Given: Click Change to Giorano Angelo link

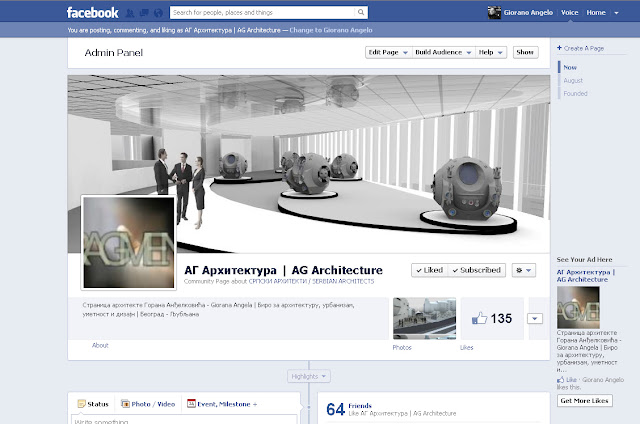Looking at the screenshot, I should (x=331, y=30).
